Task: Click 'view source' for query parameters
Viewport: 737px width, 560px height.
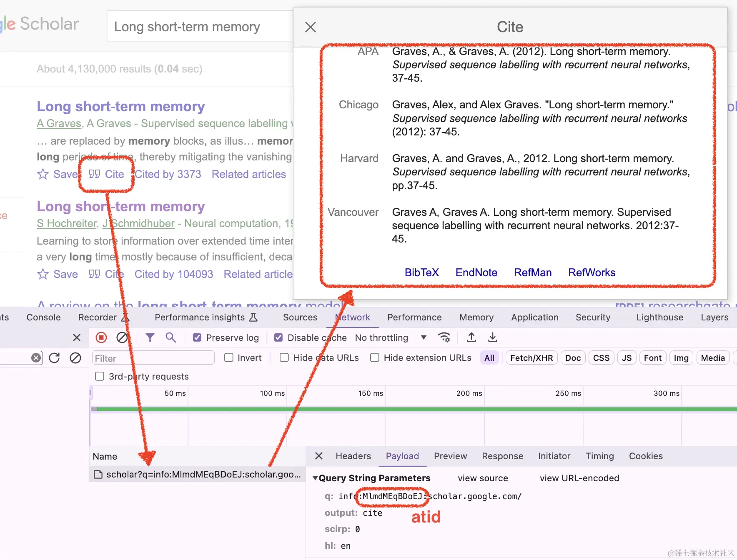Action: [x=483, y=478]
